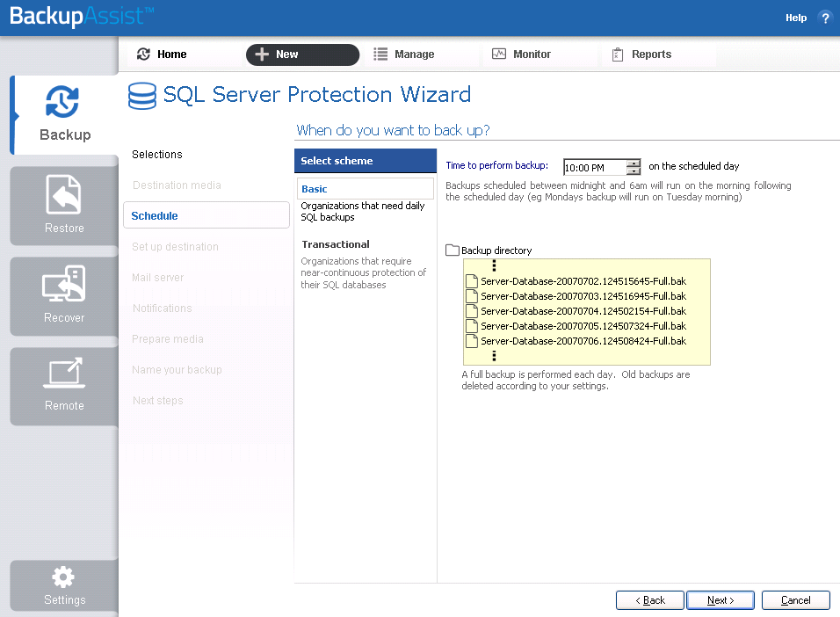The image size is (840, 617).
Task: Click 'on the scheduled day' text
Action: click(694, 166)
